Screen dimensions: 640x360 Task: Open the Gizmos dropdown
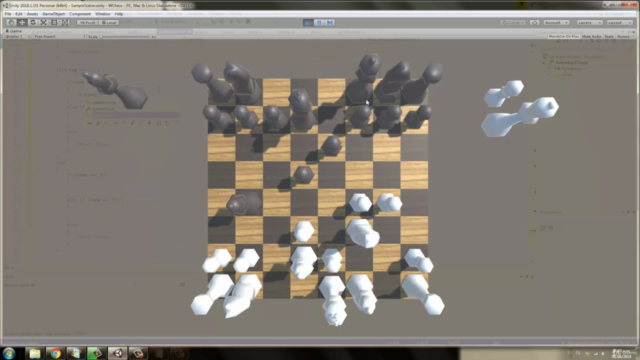[x=624, y=36]
